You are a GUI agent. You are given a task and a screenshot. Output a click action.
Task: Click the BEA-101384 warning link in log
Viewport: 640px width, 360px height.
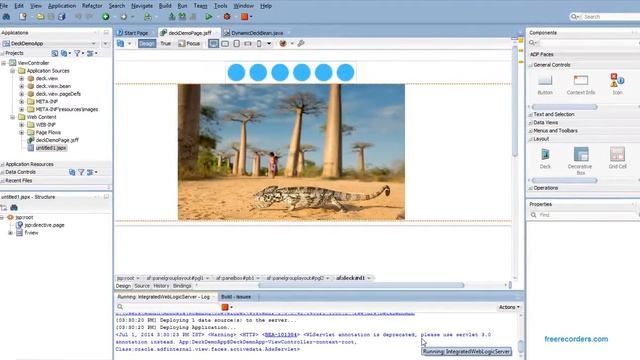pos(281,335)
